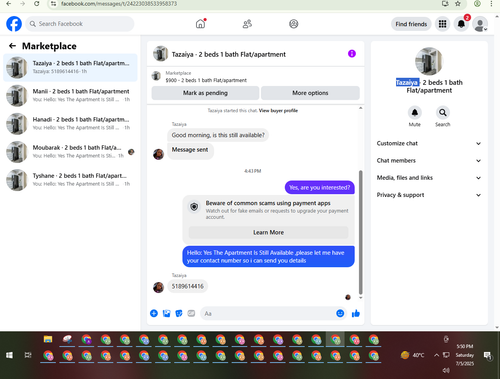
Task: Click the message 'Good morning, is this still available?'
Action: point(218,135)
